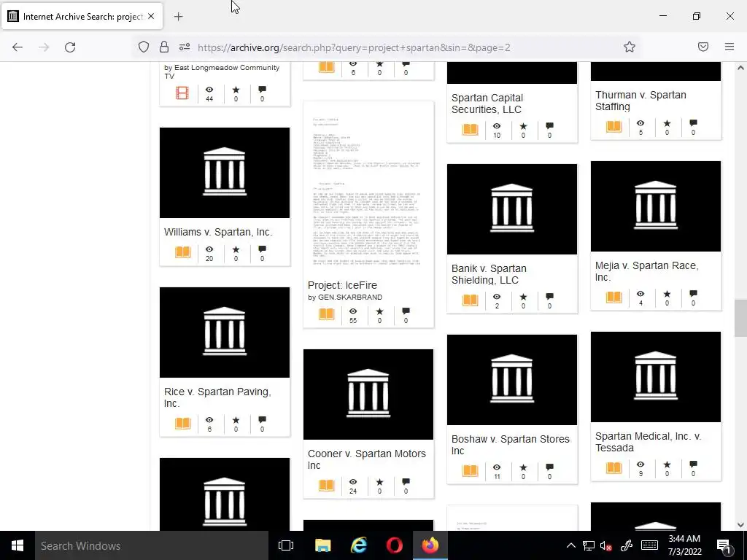Image resolution: width=747 pixels, height=560 pixels.
Task: Click book icon under Rice v. Spartan Paving
Action: (182, 423)
